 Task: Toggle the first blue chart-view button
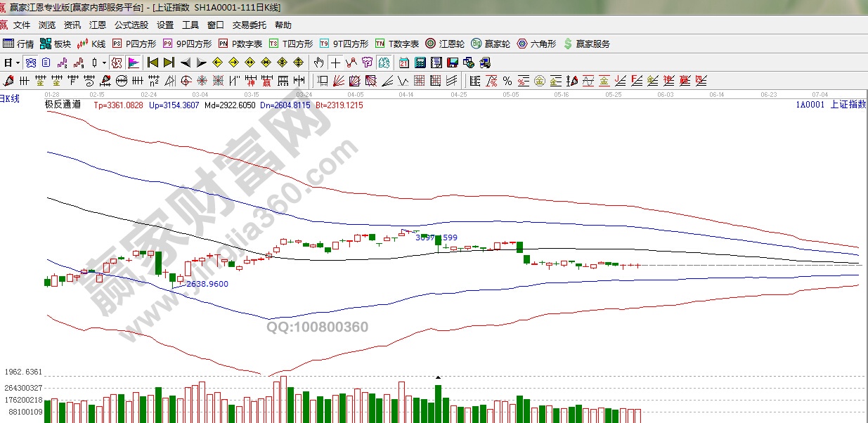pyautogui.click(x=30, y=62)
